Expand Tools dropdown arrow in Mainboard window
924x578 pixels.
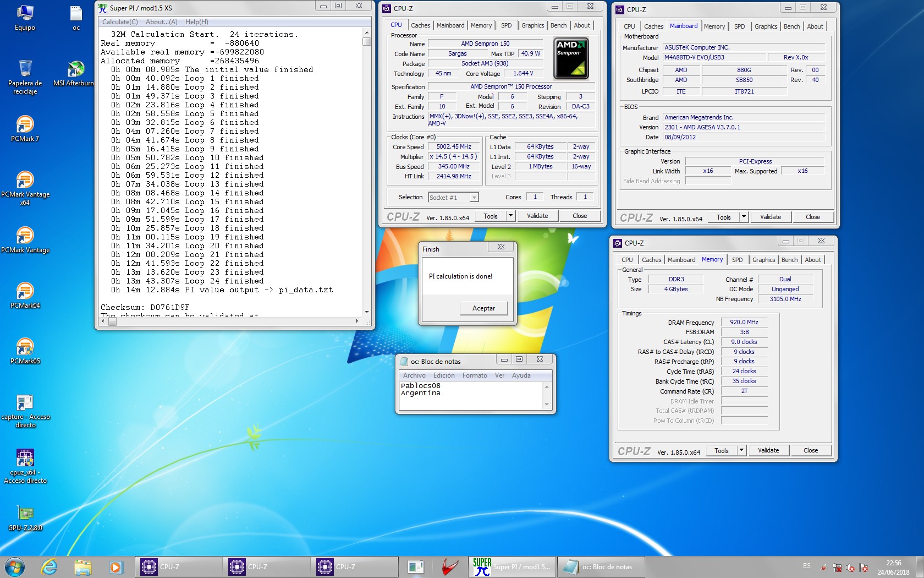tap(744, 217)
